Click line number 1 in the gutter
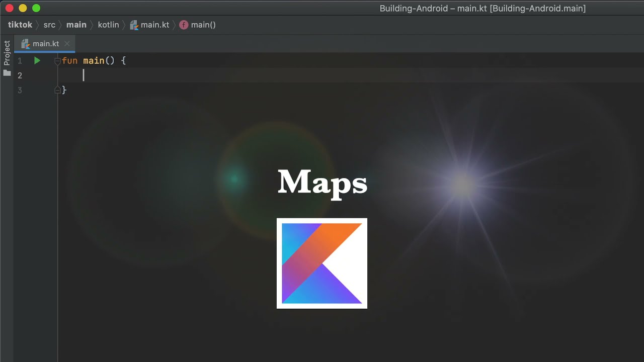 click(x=20, y=61)
